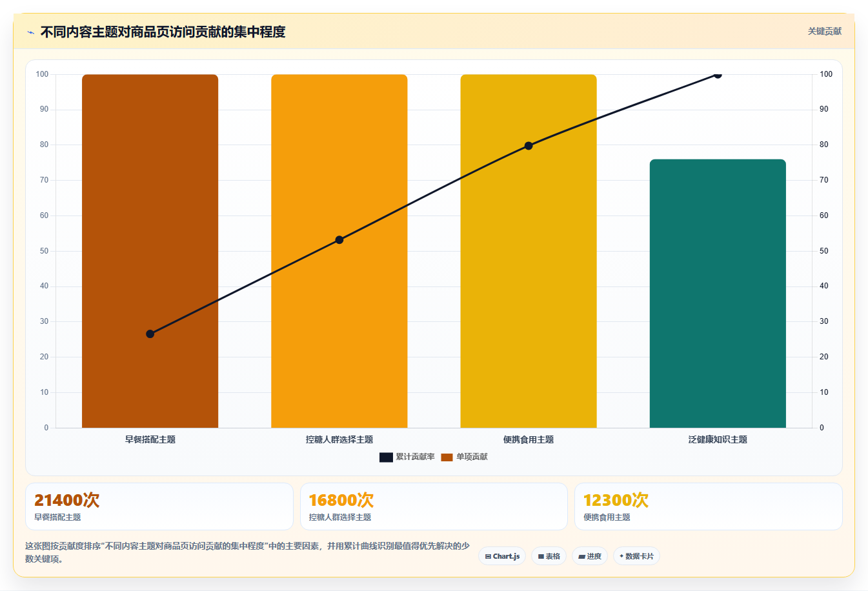Select the 泛健康知识主题 teal bar

[718, 294]
